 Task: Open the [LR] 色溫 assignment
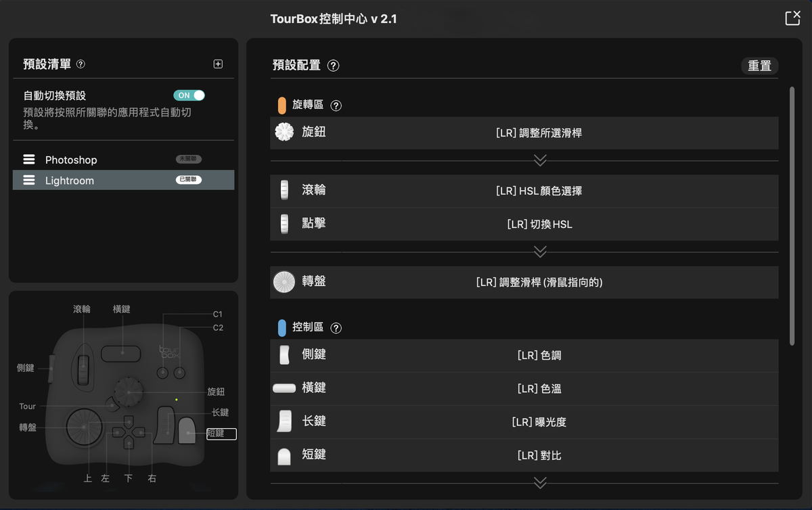(539, 389)
